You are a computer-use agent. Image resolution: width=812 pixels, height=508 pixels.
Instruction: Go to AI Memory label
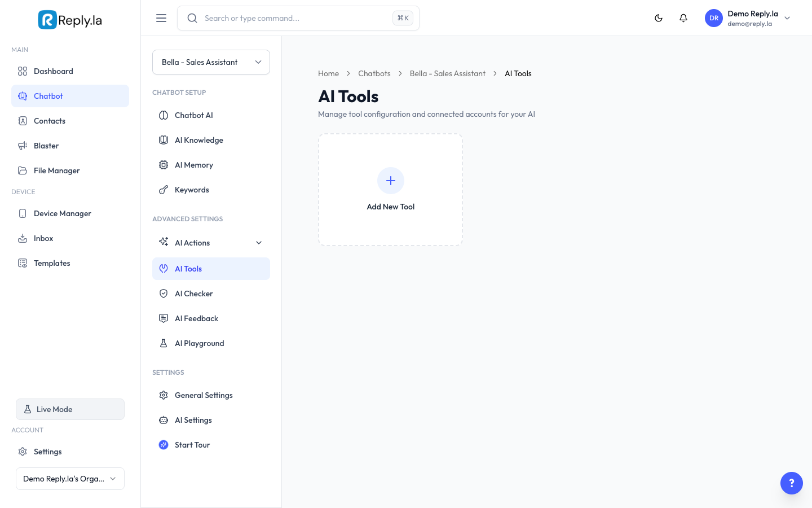coord(194,165)
